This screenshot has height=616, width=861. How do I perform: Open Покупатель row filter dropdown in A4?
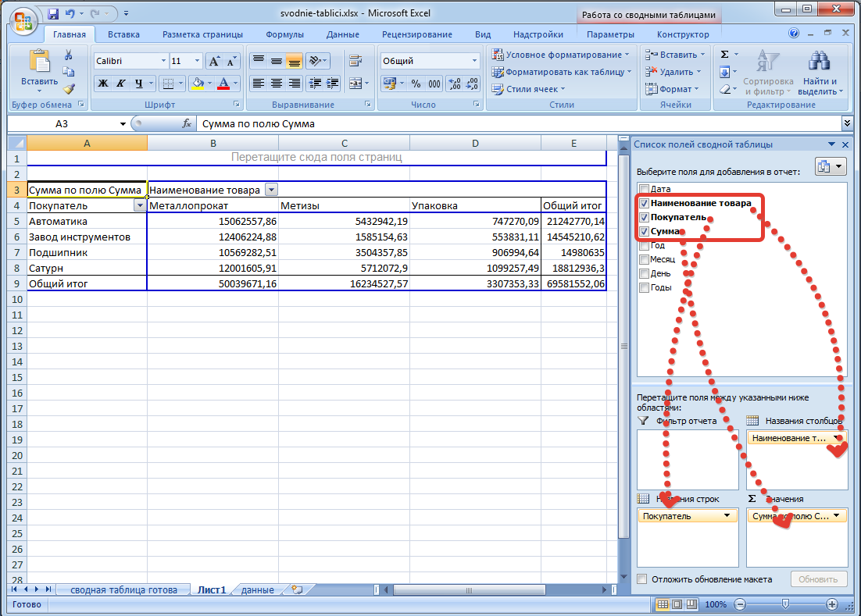point(140,205)
